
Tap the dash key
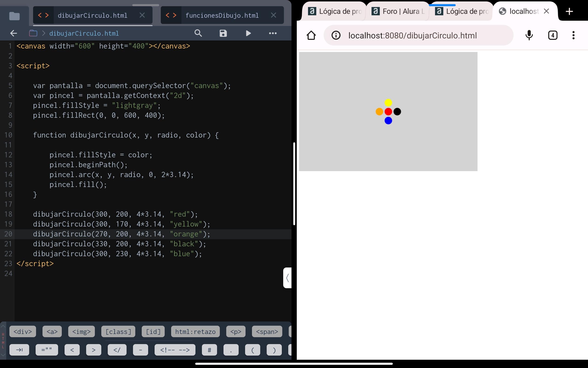point(140,350)
